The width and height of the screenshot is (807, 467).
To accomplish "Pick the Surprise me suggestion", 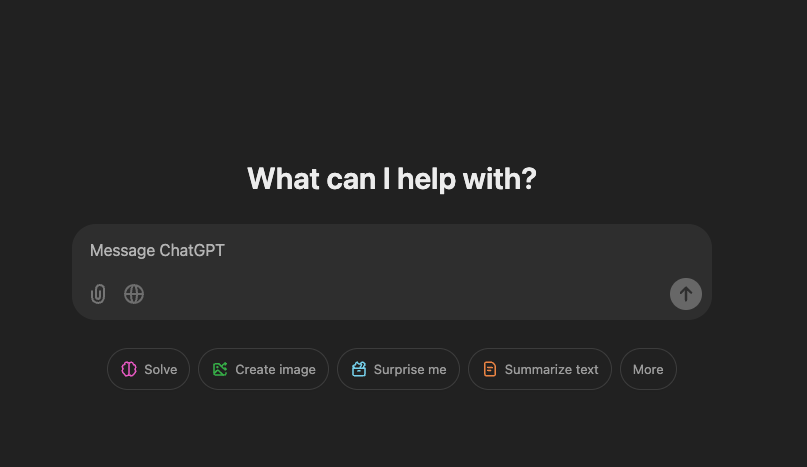I will pos(398,369).
